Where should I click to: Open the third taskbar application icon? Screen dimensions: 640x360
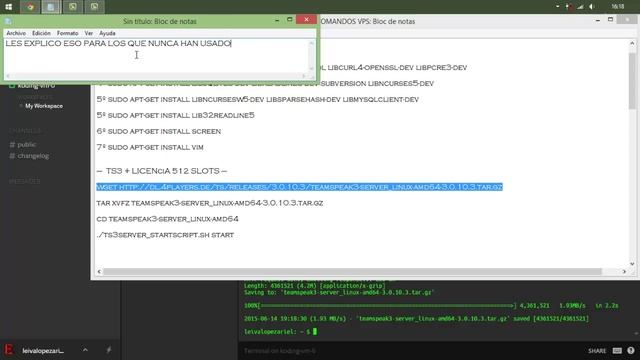pyautogui.click(x=73, y=7)
